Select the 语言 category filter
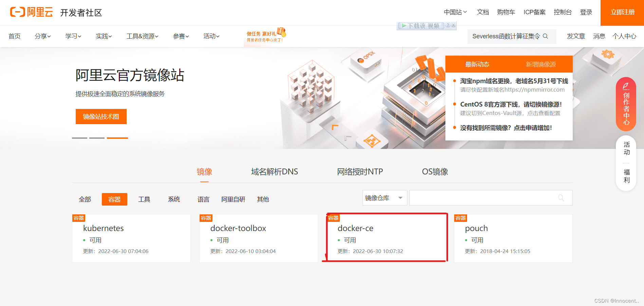This screenshot has width=644, height=306. [203, 199]
